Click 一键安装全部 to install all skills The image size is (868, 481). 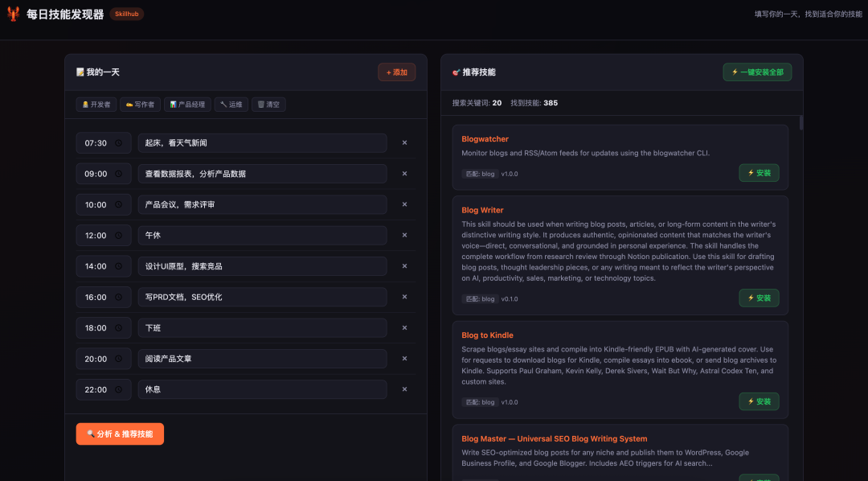[757, 72]
